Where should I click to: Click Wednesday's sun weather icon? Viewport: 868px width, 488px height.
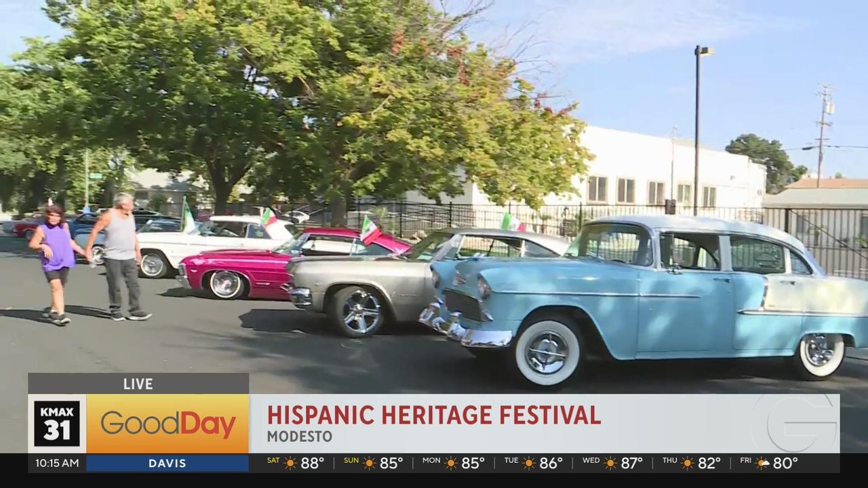pyautogui.click(x=610, y=463)
